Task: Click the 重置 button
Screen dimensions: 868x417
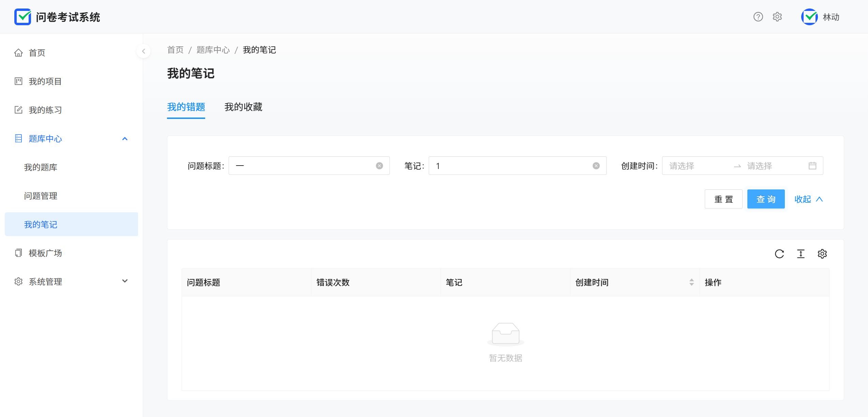Action: (723, 199)
